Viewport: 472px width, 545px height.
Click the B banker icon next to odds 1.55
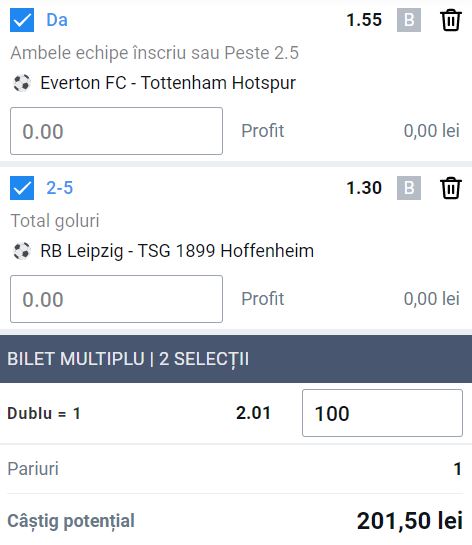409,20
